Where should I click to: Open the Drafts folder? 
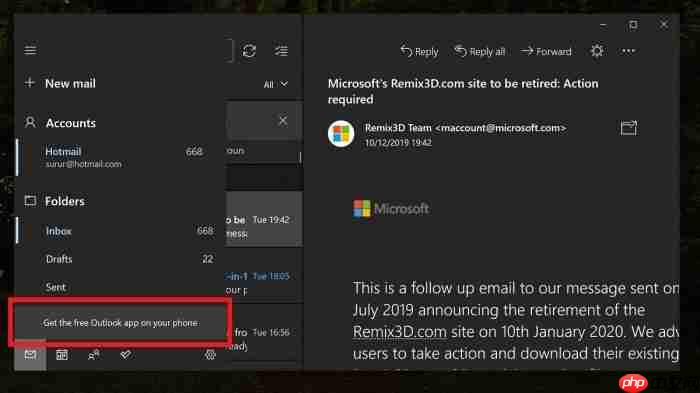(x=121, y=259)
